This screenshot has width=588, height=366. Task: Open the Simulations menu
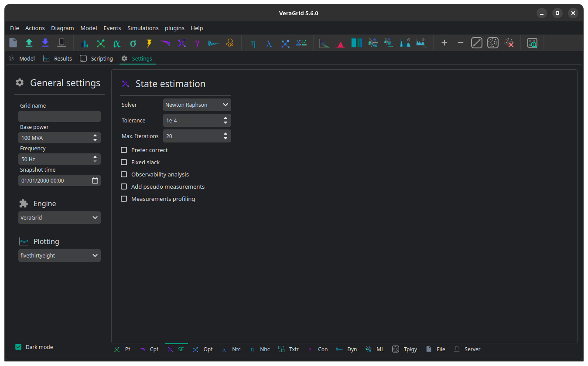(x=143, y=28)
